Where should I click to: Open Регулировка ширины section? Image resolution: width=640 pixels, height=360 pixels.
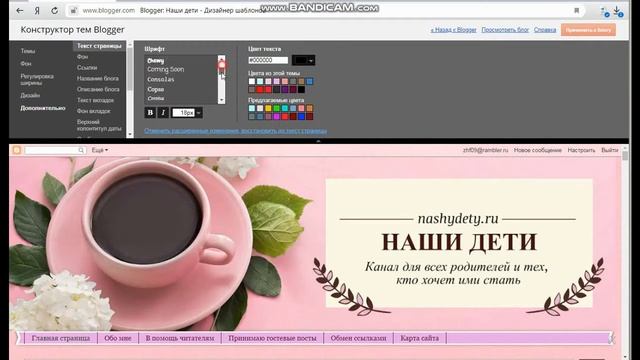click(37, 79)
